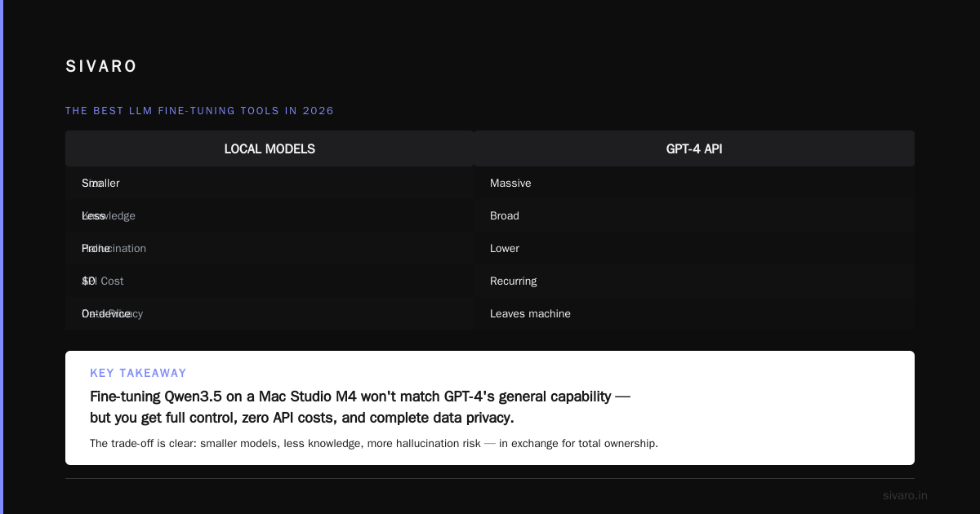This screenshot has height=514, width=980.
Task: Click the KEY TAKEAWAY label
Action: 138,373
